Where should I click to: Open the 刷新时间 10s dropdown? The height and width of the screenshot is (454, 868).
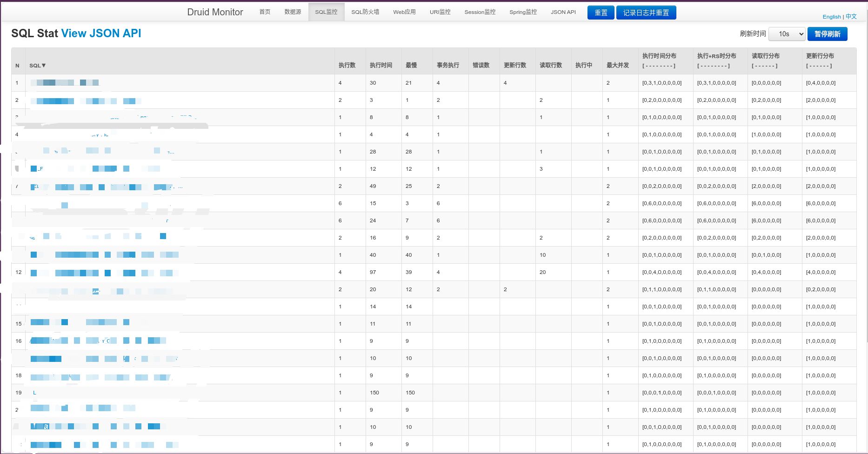787,34
